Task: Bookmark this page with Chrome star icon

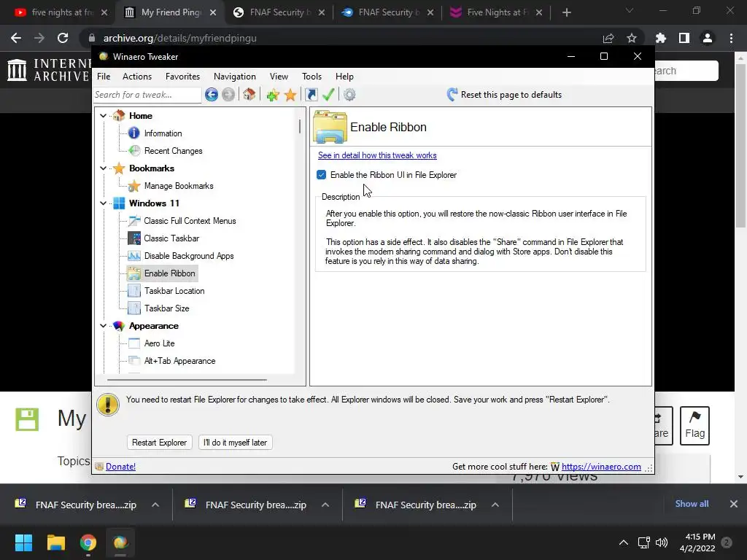Action: coord(632,38)
